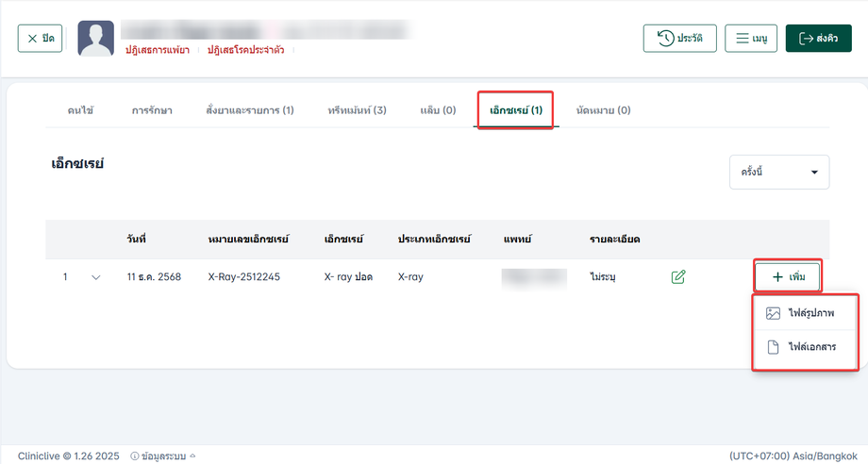The height and width of the screenshot is (464, 868).
Task: Switch to the การรักษา tab
Action: point(152,110)
